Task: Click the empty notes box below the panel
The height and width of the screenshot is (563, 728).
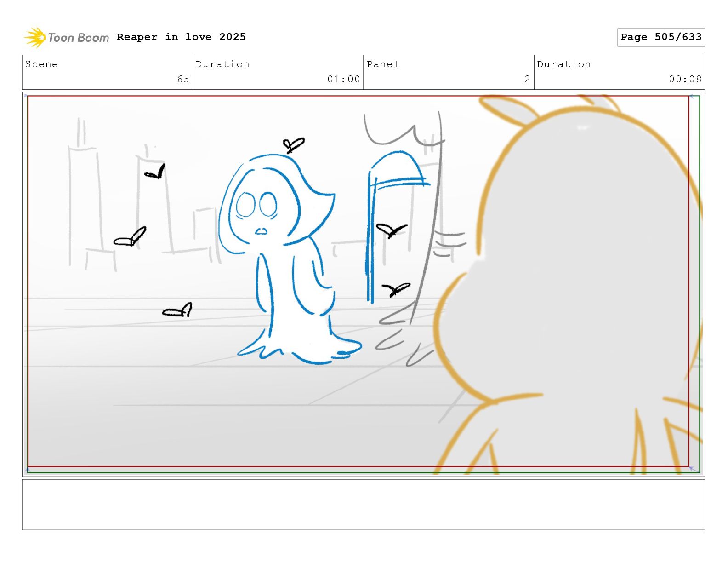Action: click(363, 505)
